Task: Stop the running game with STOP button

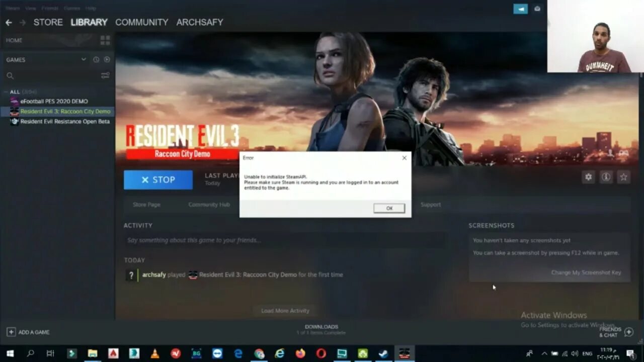Action: (x=158, y=180)
